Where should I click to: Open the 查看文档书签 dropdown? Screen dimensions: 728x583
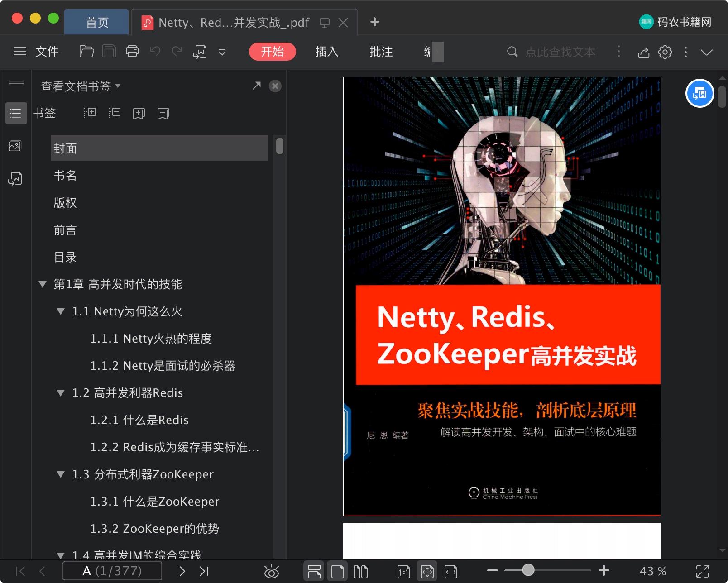(81, 86)
